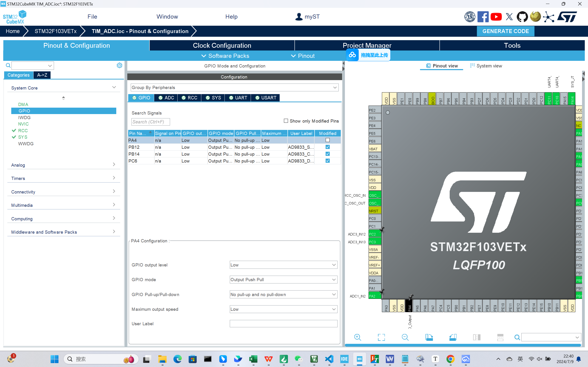588x367 pixels.
Task: Click the fit-to-screen frame icon
Action: pyautogui.click(x=381, y=337)
